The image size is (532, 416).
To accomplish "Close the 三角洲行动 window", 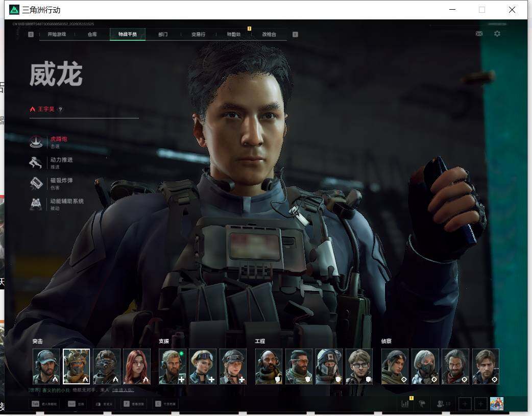I will 512,10.
